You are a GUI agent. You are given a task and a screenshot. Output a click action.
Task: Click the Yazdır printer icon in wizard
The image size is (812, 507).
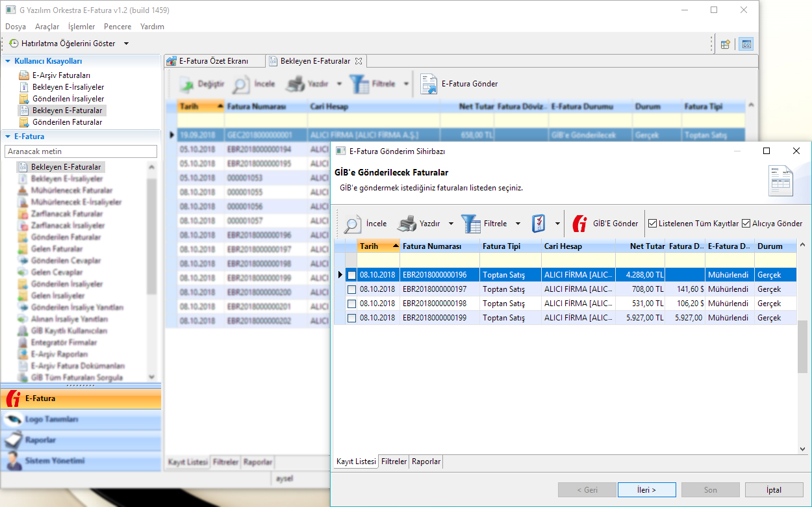(407, 224)
